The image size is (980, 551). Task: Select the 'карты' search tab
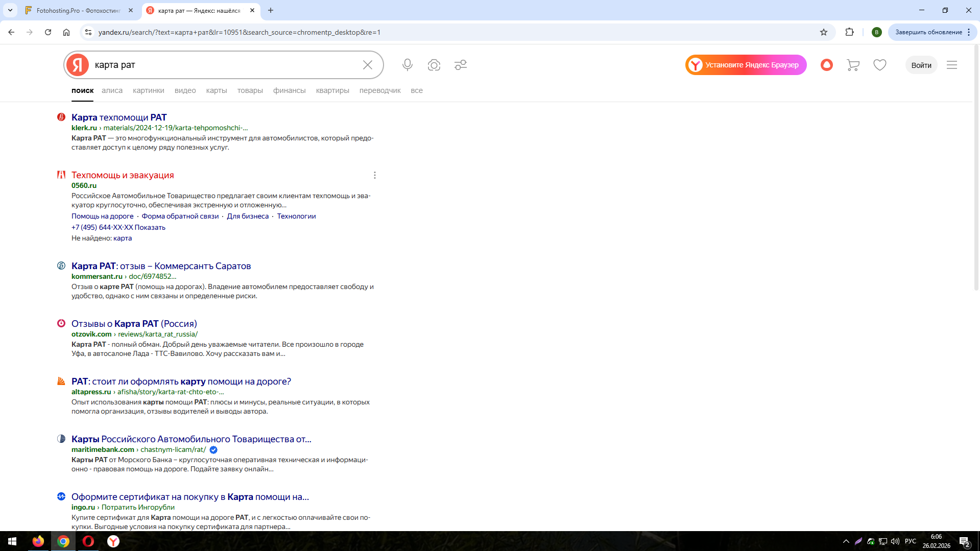[217, 90]
